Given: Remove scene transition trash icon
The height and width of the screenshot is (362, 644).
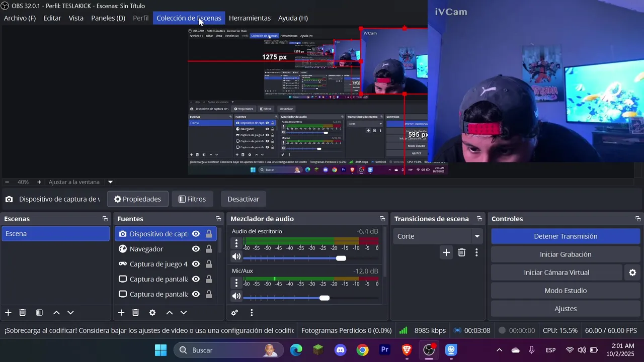Looking at the screenshot, I should tap(462, 252).
